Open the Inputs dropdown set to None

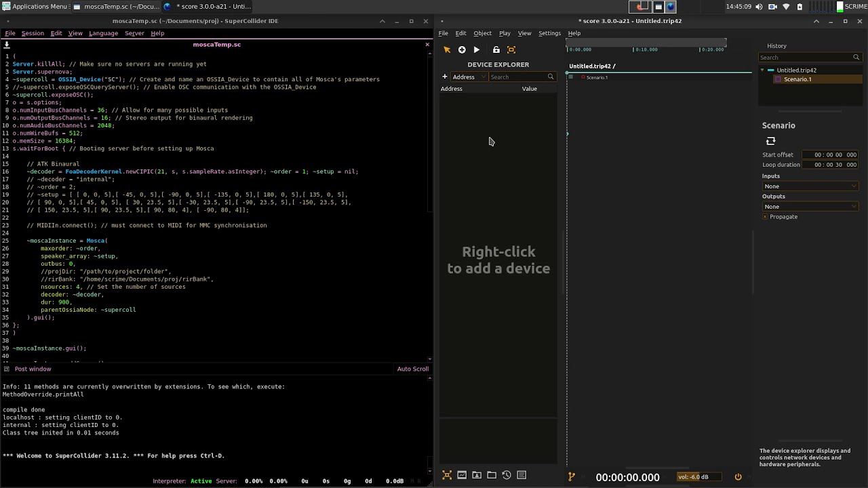[x=810, y=186]
